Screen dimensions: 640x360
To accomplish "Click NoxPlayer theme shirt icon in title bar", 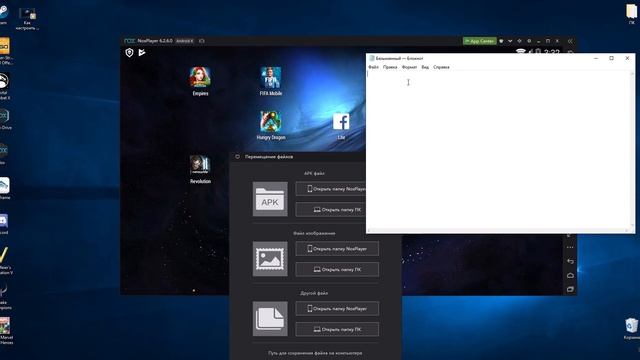I will click(501, 41).
